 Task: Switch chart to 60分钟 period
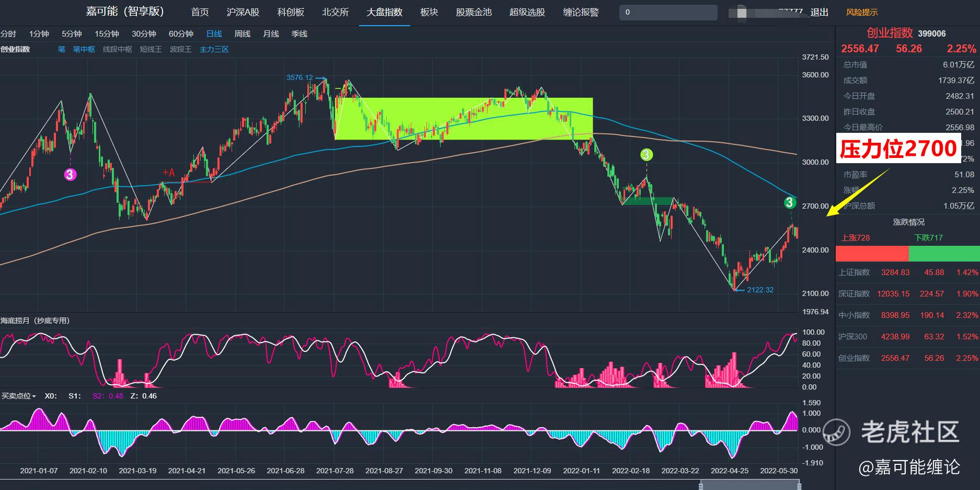point(181,34)
